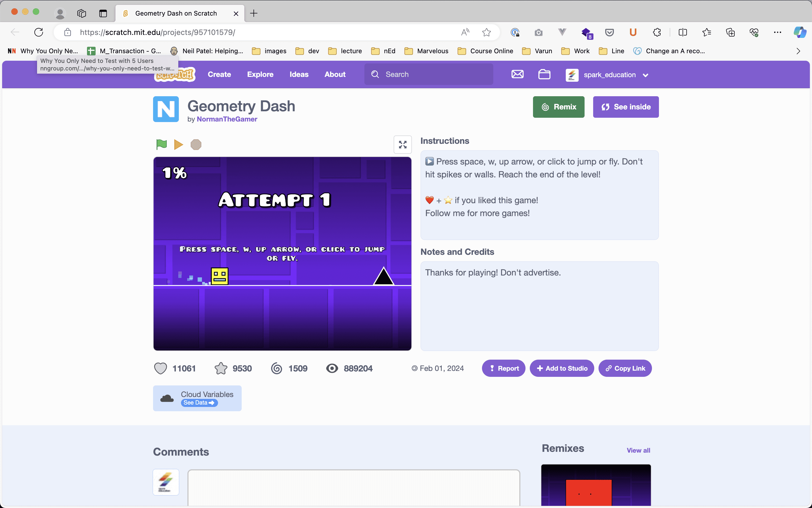Open the browser settings ellipsis menu
Viewport: 812px width, 508px height.
pos(777,32)
